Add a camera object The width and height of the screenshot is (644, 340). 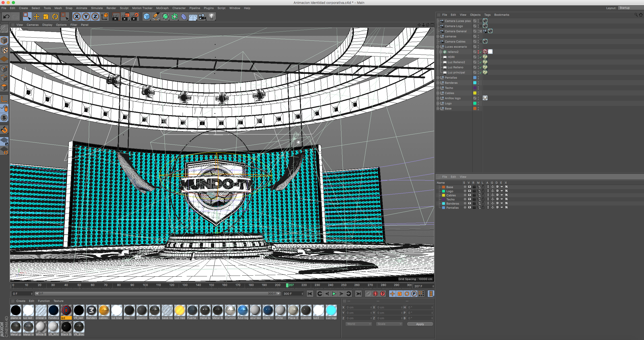[x=202, y=17]
